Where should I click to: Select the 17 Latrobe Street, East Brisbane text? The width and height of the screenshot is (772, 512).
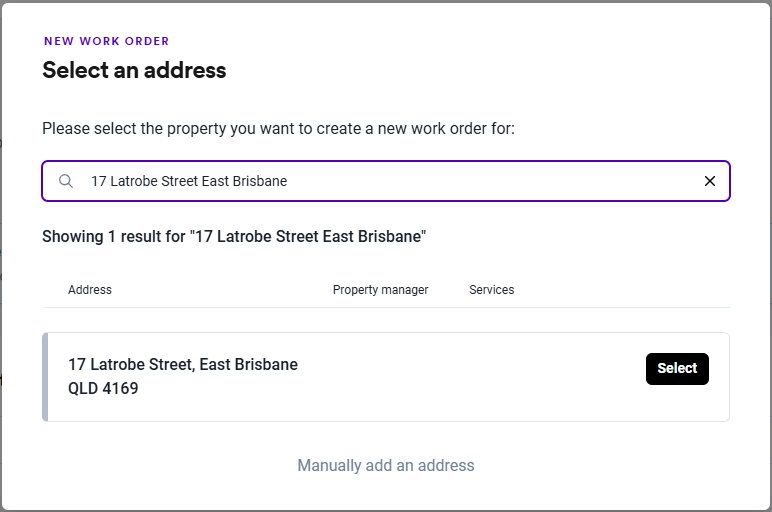click(183, 365)
